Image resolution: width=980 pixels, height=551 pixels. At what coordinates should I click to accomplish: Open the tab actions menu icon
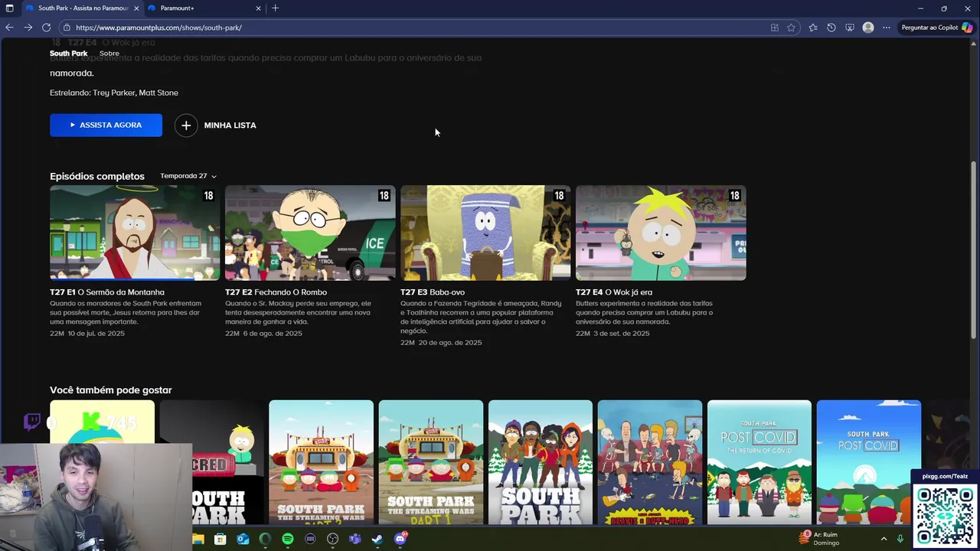click(9, 8)
